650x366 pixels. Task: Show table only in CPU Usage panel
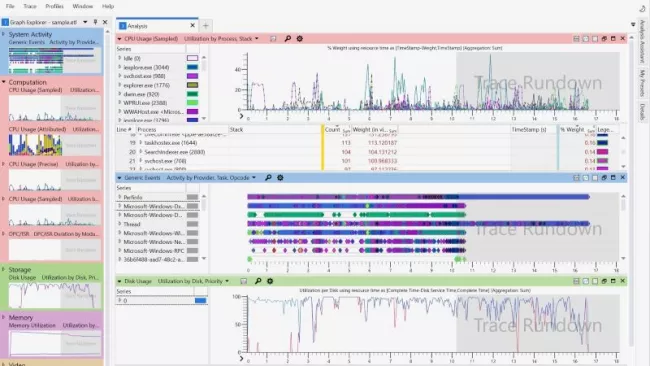coord(595,39)
